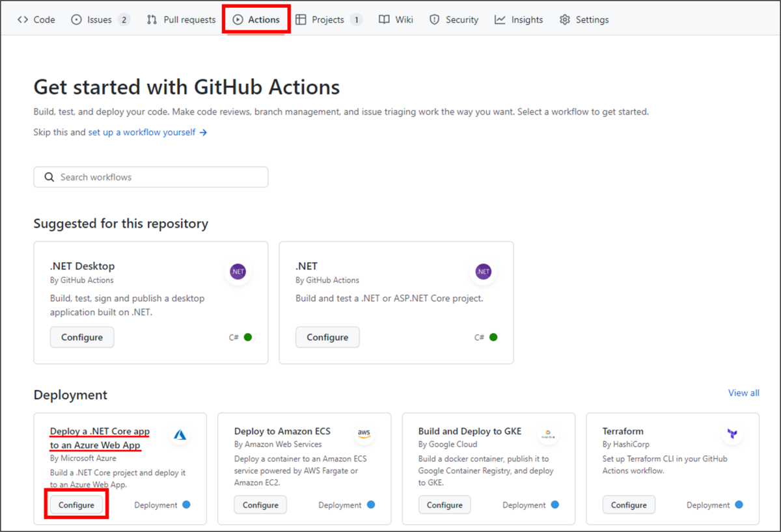
Task: Switch to the Pull requests tab
Action: (x=180, y=20)
